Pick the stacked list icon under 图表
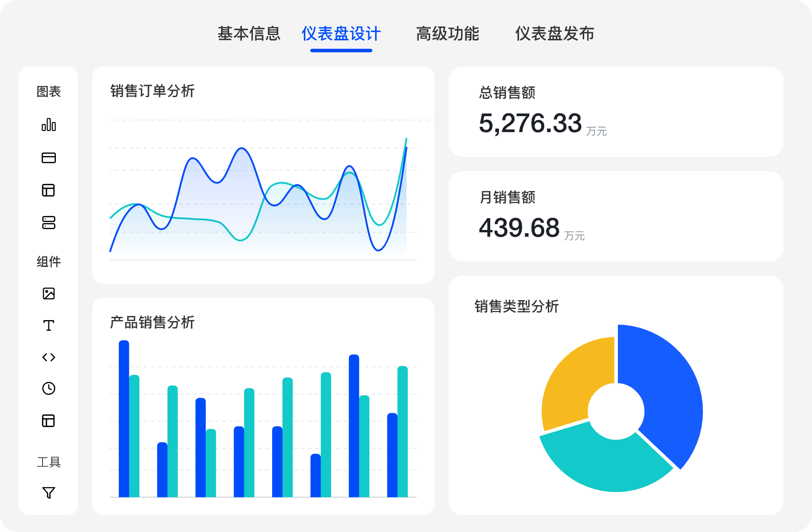Viewport: 812px width, 532px height. 49,223
